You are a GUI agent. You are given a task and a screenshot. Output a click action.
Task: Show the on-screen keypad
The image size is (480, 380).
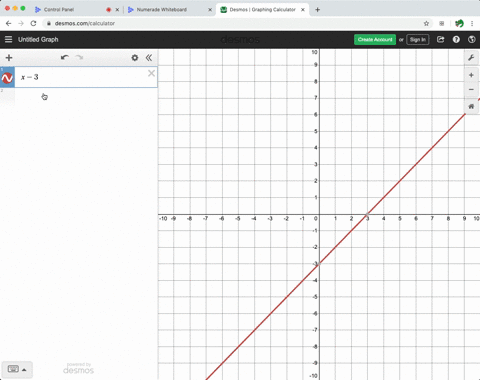(13, 369)
